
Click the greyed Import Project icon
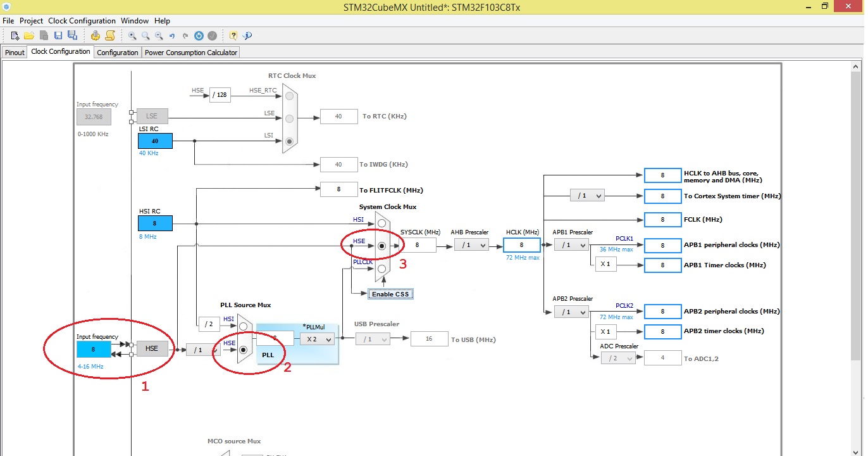(x=44, y=35)
